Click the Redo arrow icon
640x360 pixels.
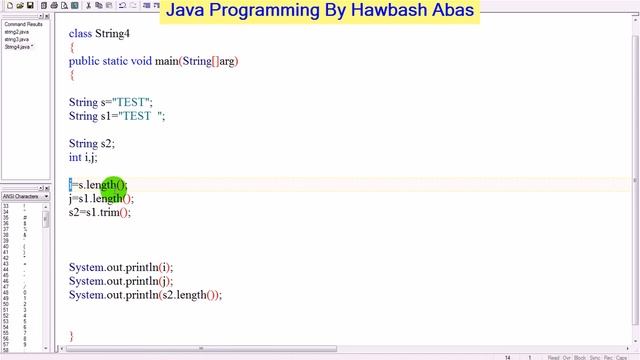[133, 5]
